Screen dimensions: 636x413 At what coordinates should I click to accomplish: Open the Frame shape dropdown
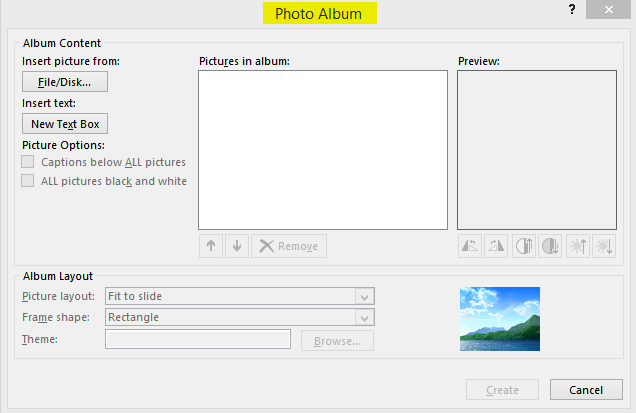pyautogui.click(x=365, y=318)
